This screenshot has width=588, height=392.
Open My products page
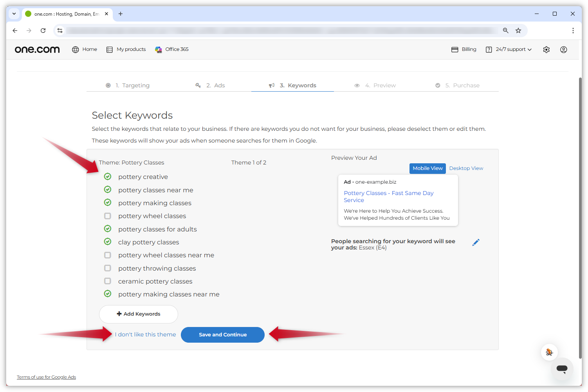(x=126, y=49)
